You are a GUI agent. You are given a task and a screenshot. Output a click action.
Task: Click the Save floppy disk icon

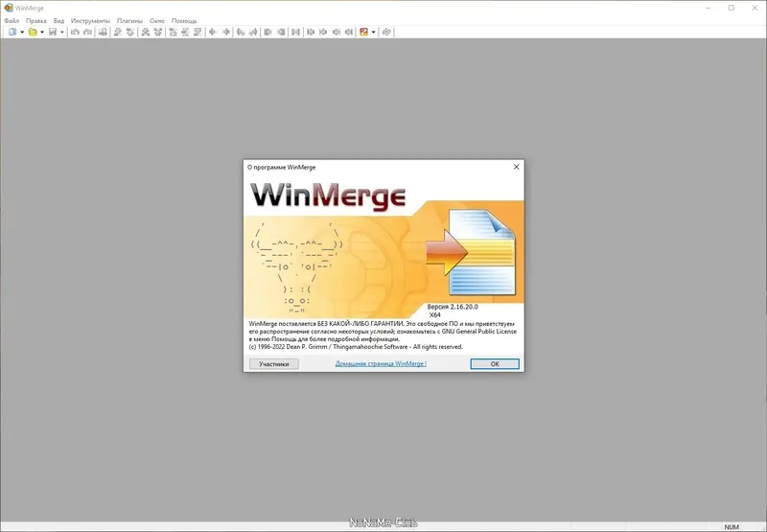[53, 32]
